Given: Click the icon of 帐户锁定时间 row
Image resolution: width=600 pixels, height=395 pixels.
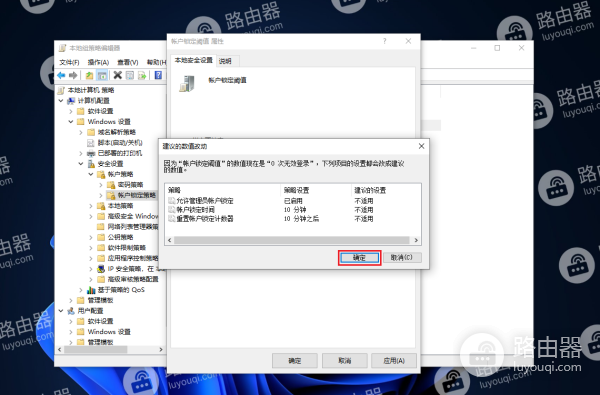Looking at the screenshot, I should point(171,210).
